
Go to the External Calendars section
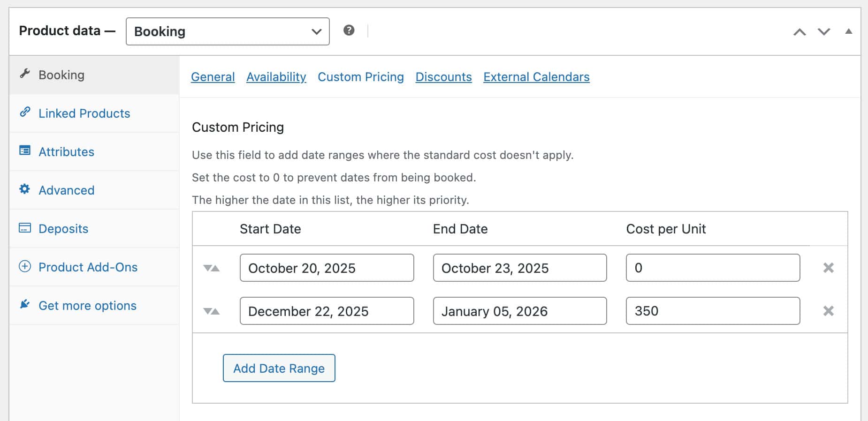click(536, 77)
